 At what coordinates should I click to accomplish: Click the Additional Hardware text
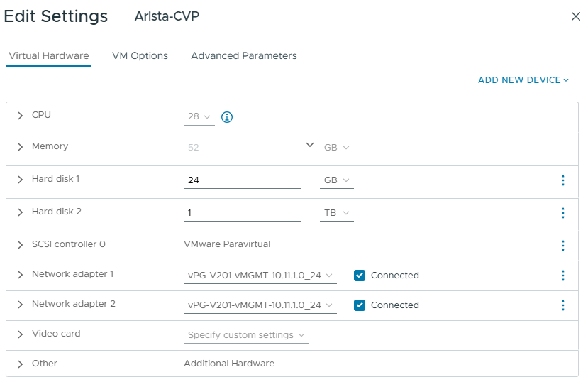[x=229, y=364]
